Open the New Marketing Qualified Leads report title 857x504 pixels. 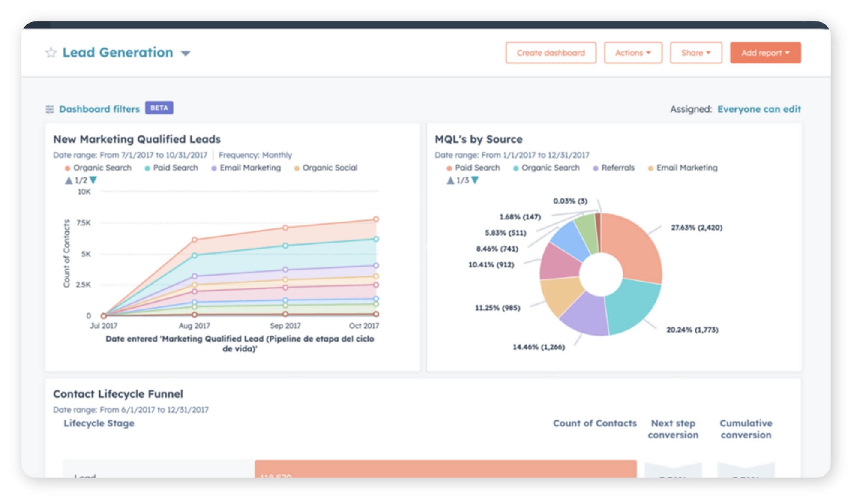pos(137,139)
